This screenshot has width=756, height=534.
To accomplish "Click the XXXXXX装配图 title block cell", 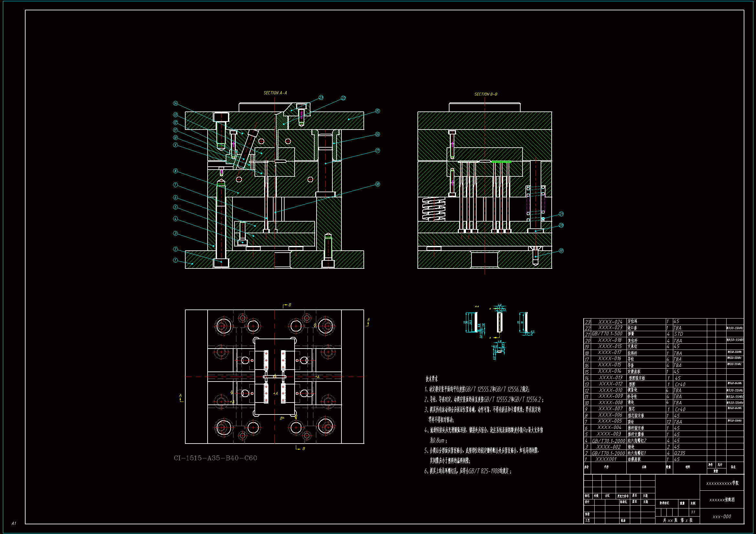I will 722,500.
